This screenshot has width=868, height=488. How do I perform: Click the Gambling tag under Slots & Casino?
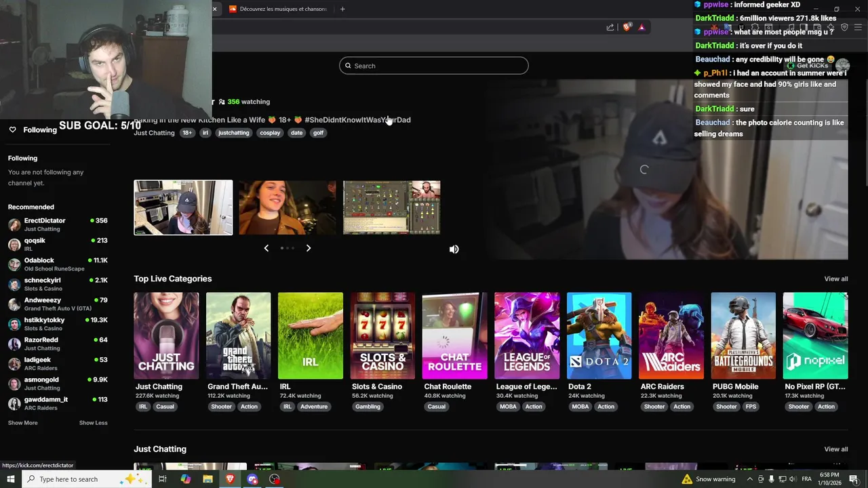click(368, 407)
